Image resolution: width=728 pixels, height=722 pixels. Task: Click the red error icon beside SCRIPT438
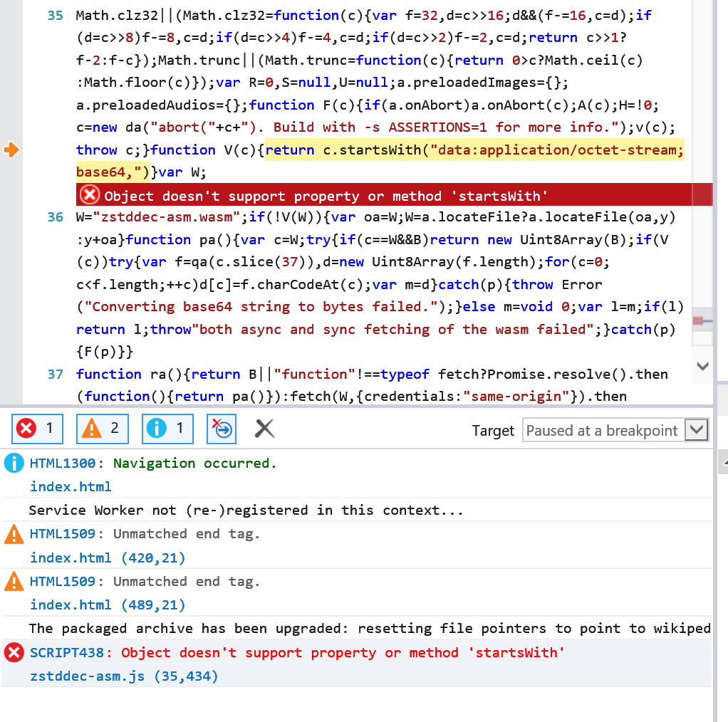point(14,652)
